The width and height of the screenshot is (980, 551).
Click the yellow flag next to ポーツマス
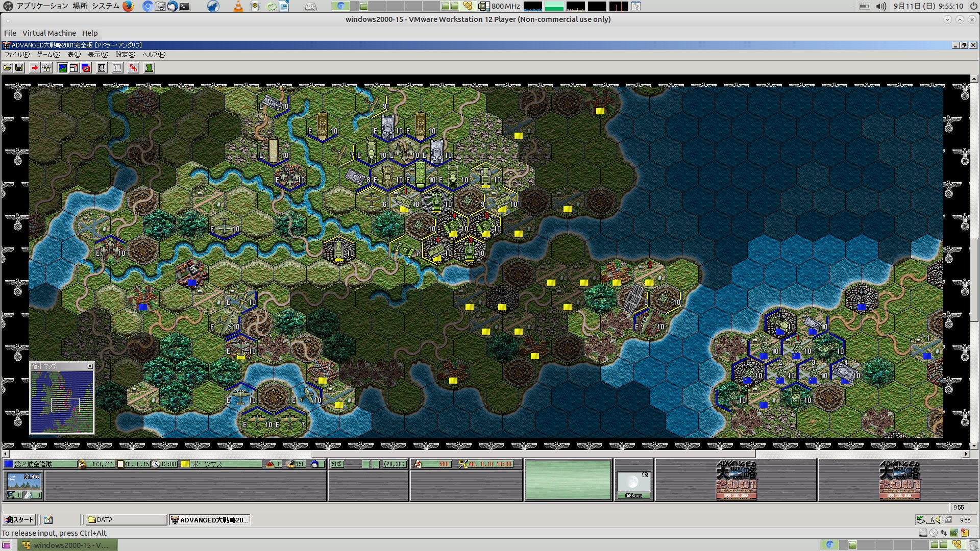(x=185, y=464)
